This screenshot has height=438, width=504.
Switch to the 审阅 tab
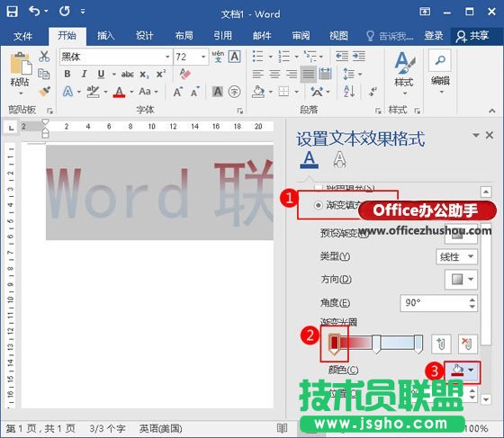(x=301, y=36)
